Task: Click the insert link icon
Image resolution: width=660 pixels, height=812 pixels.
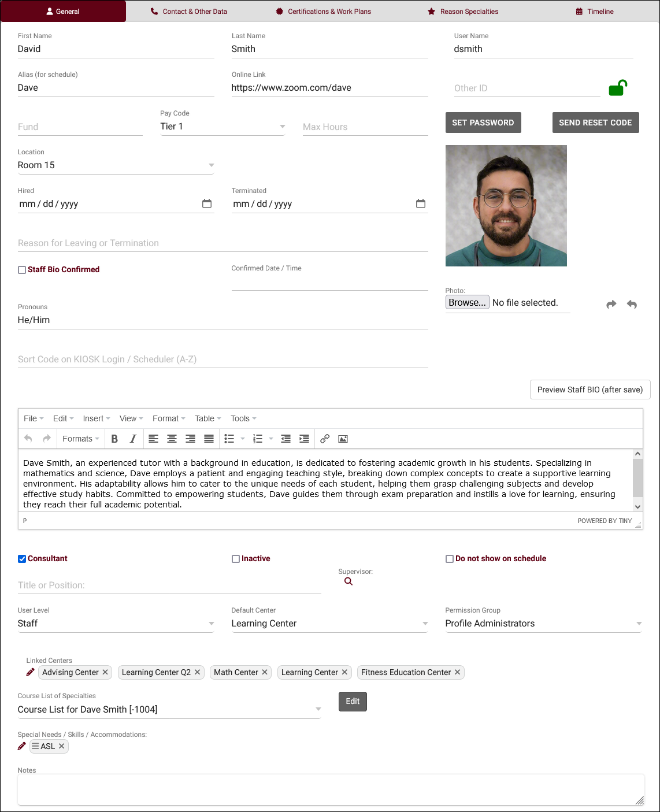Action: tap(325, 439)
